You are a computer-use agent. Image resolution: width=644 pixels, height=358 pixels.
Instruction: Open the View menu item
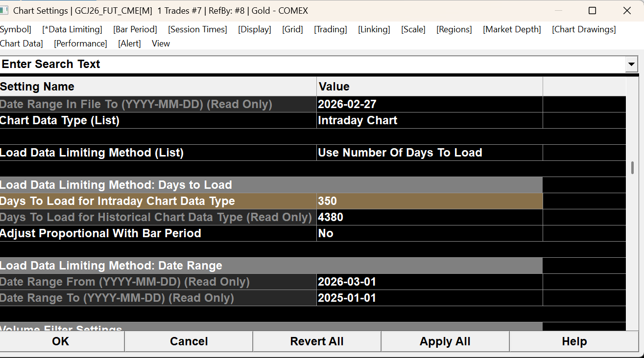pos(161,44)
